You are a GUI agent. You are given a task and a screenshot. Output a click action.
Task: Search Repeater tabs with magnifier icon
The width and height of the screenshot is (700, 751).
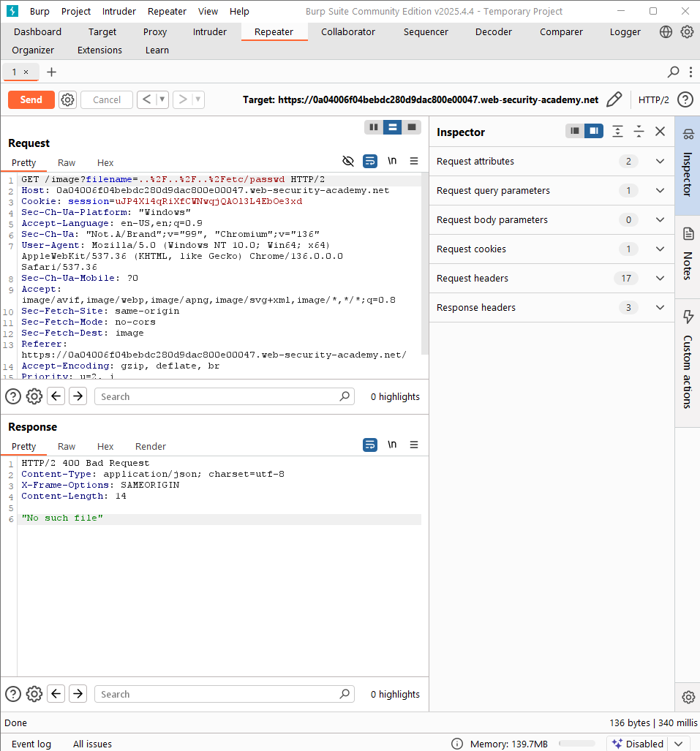pyautogui.click(x=673, y=72)
